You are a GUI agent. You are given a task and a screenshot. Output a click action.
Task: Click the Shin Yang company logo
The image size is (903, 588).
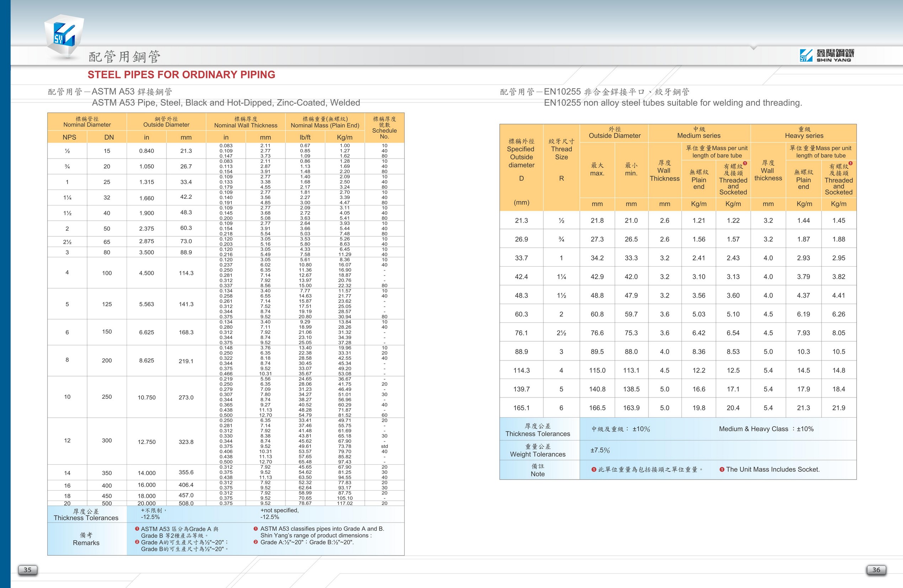[827, 55]
